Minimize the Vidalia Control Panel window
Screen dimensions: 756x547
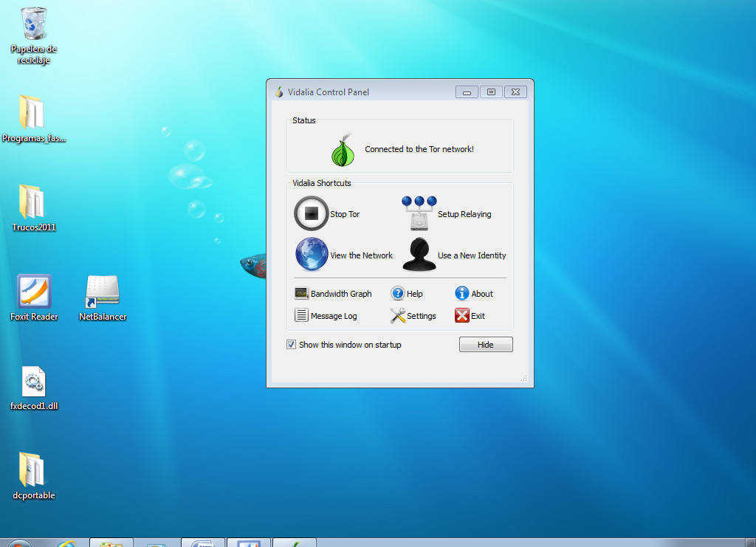coord(467,92)
